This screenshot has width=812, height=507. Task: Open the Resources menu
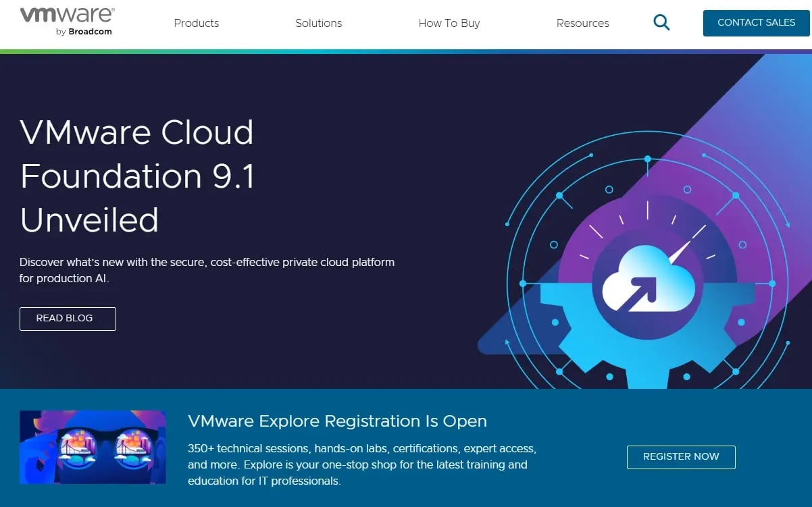coord(583,23)
